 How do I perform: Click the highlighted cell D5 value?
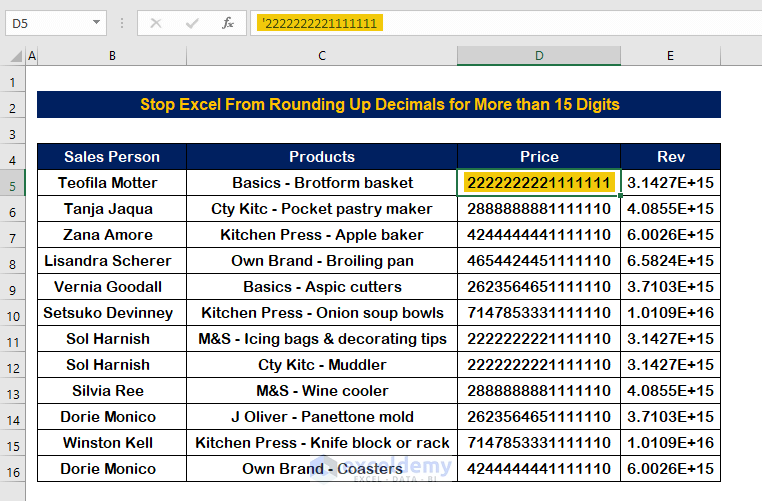539,183
